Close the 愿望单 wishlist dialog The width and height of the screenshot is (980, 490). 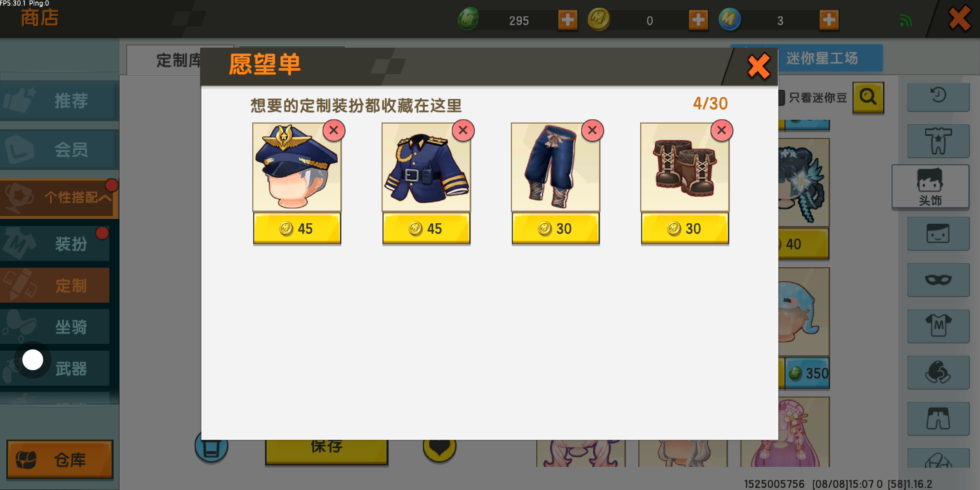(759, 67)
